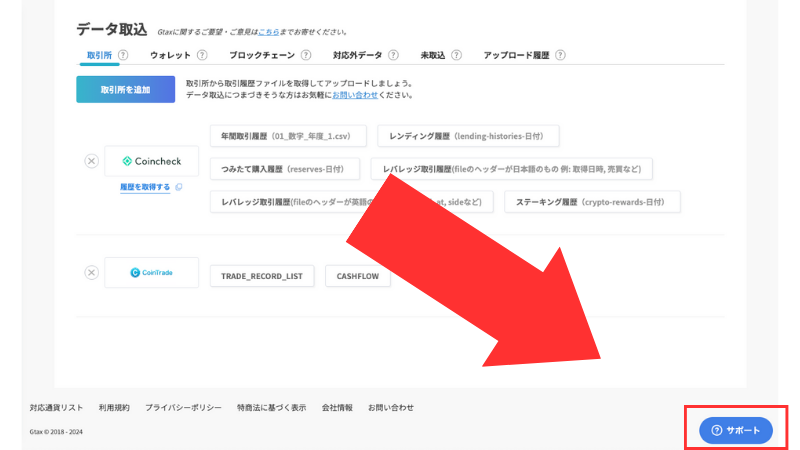
Task: Click the データ取込 heading text
Action: 112,30
